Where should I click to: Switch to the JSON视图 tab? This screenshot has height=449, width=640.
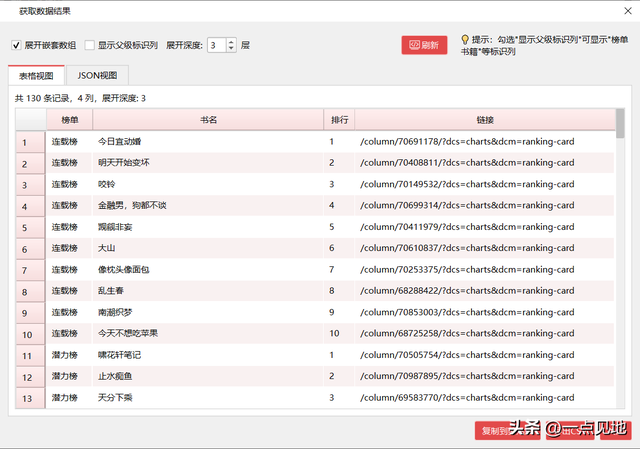point(98,76)
